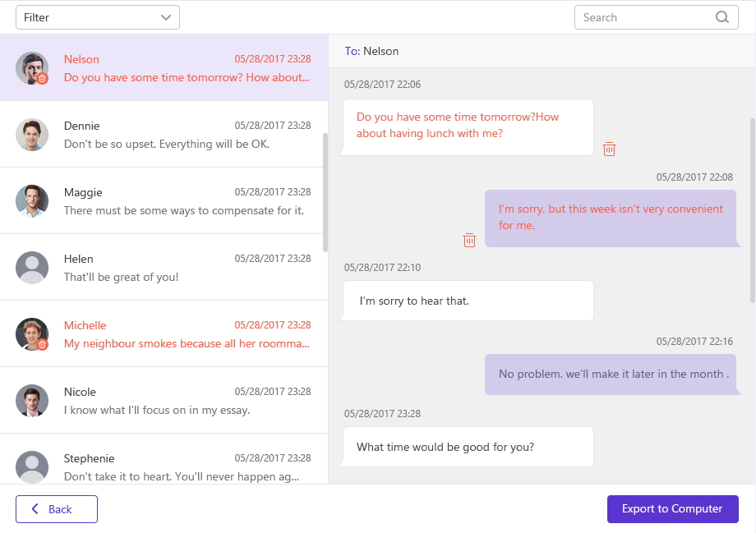Click trash icon beside "I'm sorry" reply
Screen dimensions: 756x533
pos(469,240)
